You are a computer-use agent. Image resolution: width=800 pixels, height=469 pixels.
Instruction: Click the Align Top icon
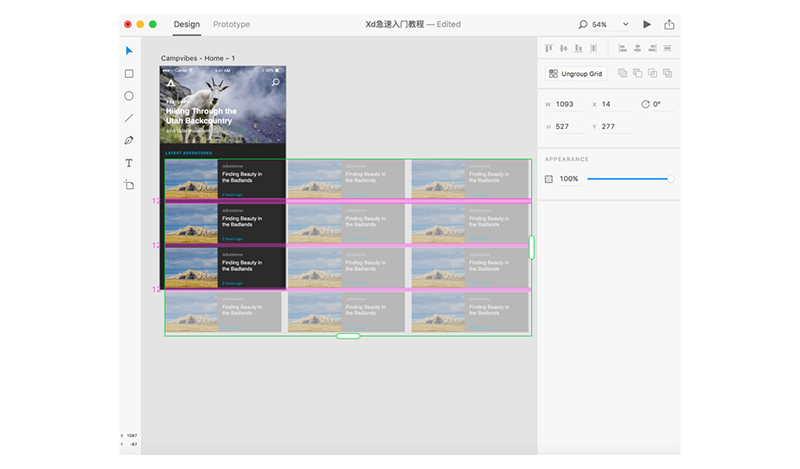(x=549, y=48)
